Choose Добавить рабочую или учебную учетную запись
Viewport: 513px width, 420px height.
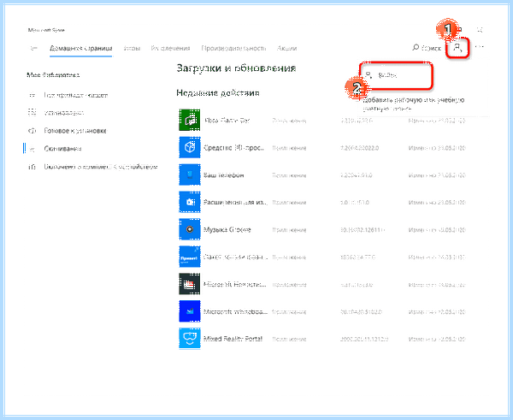414,104
